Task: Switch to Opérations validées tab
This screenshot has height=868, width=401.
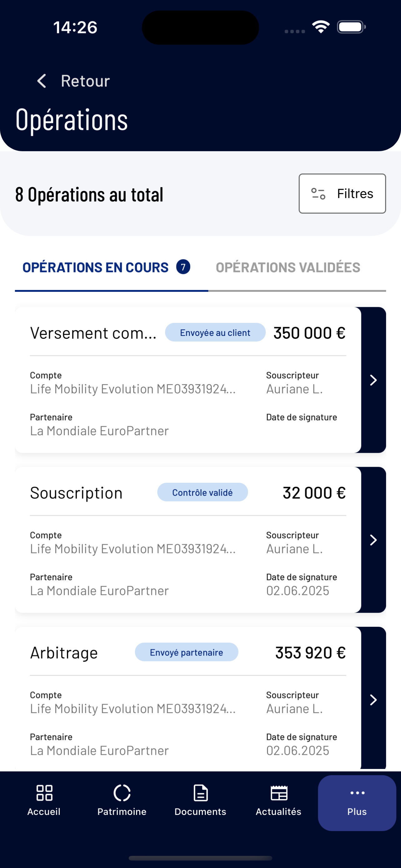Action: coord(288,267)
